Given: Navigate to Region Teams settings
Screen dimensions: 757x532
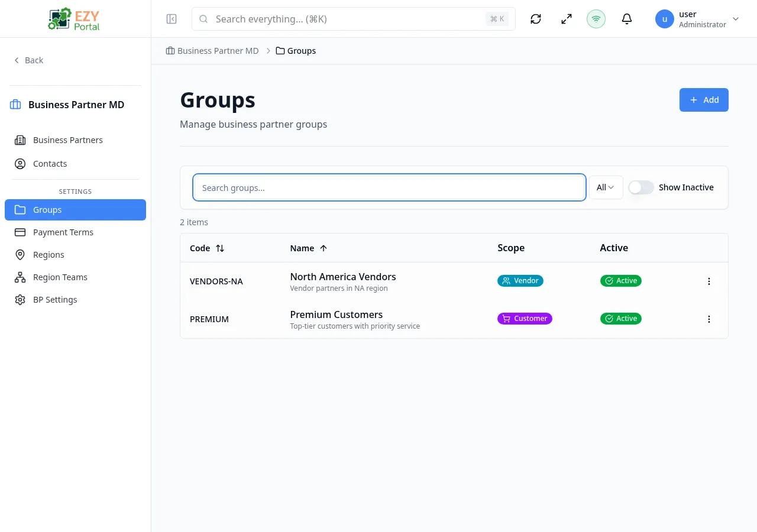Looking at the screenshot, I should pos(60,277).
